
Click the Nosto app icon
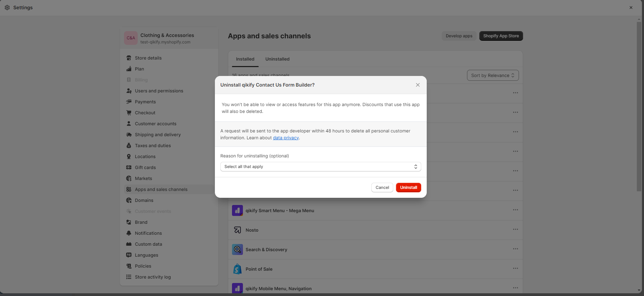tap(237, 230)
